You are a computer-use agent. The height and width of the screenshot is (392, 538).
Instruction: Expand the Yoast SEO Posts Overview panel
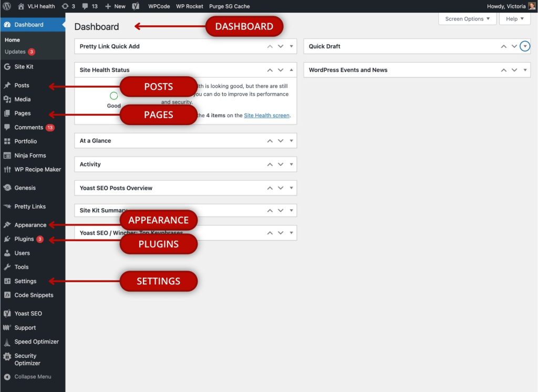click(x=291, y=188)
